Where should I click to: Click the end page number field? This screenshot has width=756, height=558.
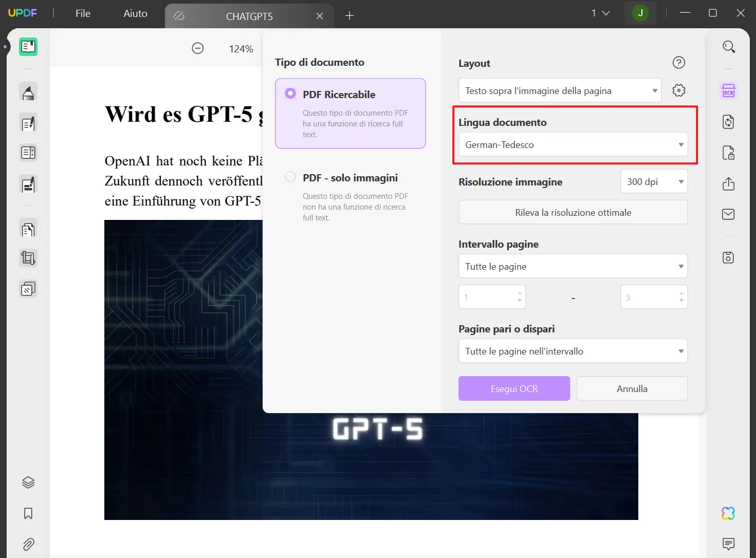pyautogui.click(x=654, y=297)
